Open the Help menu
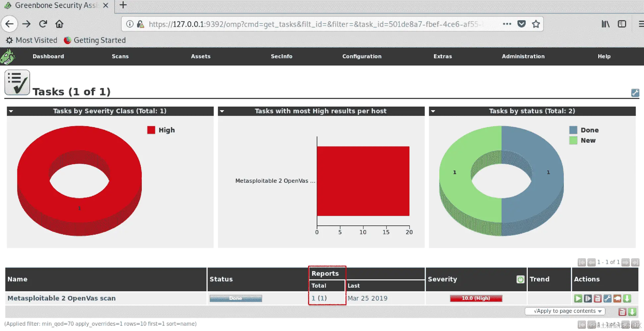The height and width of the screenshot is (331, 644). coord(604,57)
